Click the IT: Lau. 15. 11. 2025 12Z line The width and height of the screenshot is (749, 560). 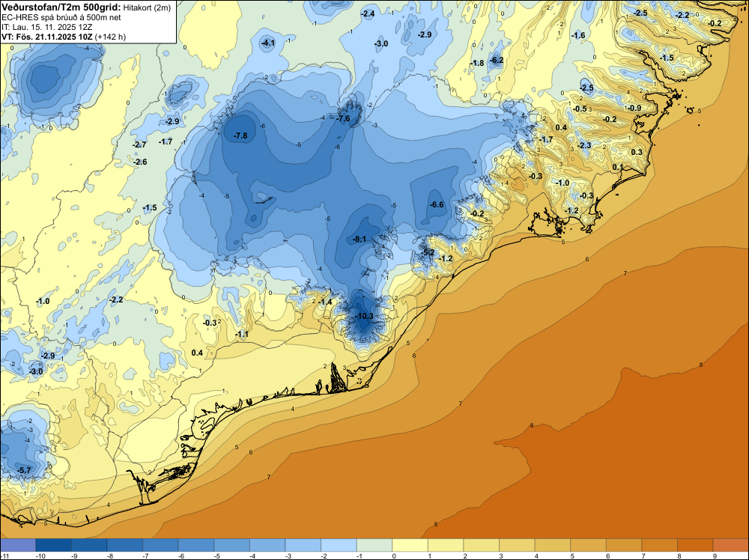pos(46,27)
